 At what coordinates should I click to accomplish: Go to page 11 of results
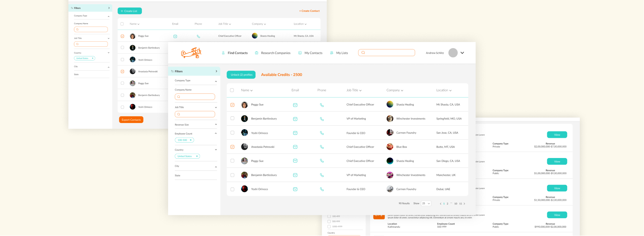(x=460, y=204)
